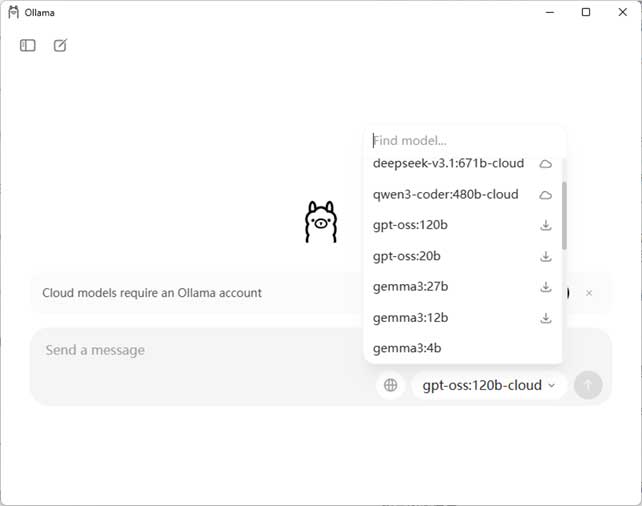The height and width of the screenshot is (506, 642).
Task: Toggle the sidebar panel icon
Action: tap(27, 45)
